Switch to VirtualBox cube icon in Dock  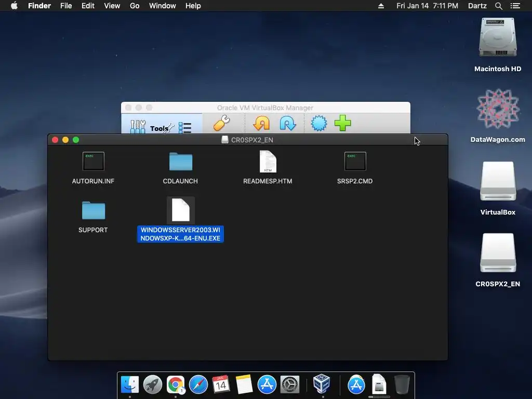[x=322, y=384]
